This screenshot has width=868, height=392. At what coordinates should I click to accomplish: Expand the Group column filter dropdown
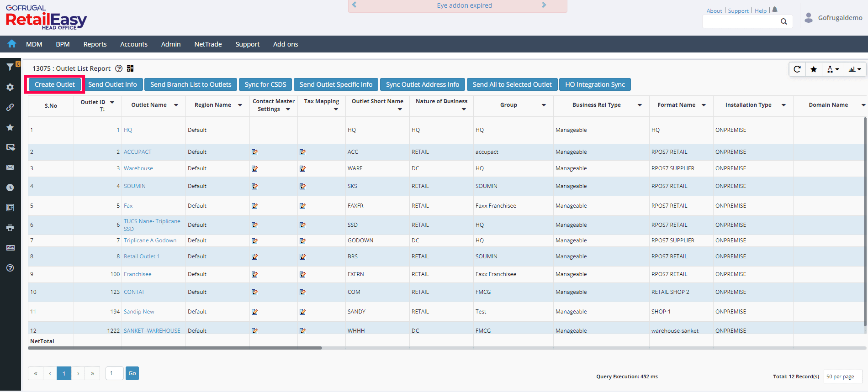point(544,105)
